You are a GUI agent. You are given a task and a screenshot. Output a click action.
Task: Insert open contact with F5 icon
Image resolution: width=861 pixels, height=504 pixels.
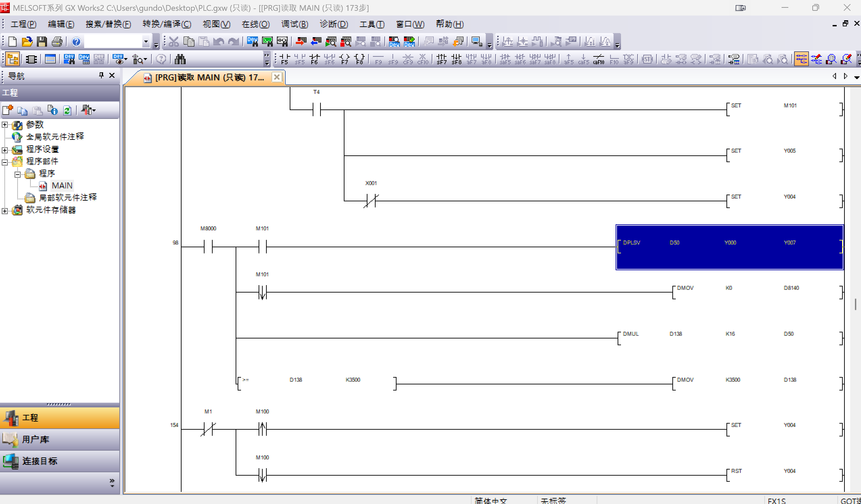[x=285, y=59]
